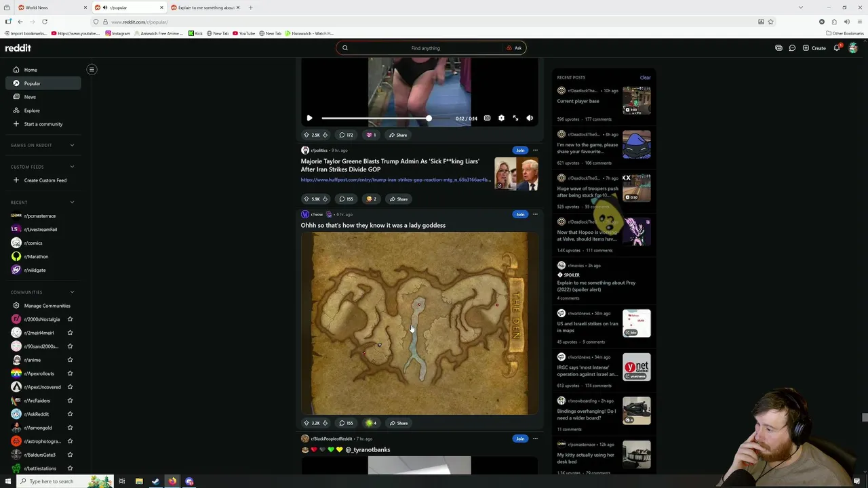Open browser hamburger menu
Screen dimensions: 868x488
(x=860, y=22)
